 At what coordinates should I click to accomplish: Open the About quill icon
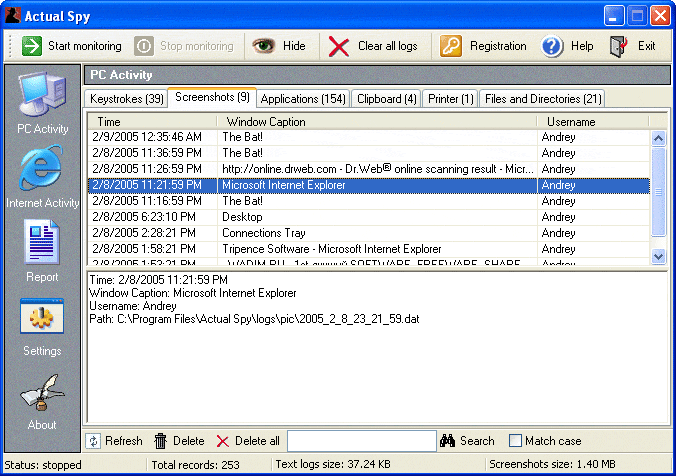(42, 393)
